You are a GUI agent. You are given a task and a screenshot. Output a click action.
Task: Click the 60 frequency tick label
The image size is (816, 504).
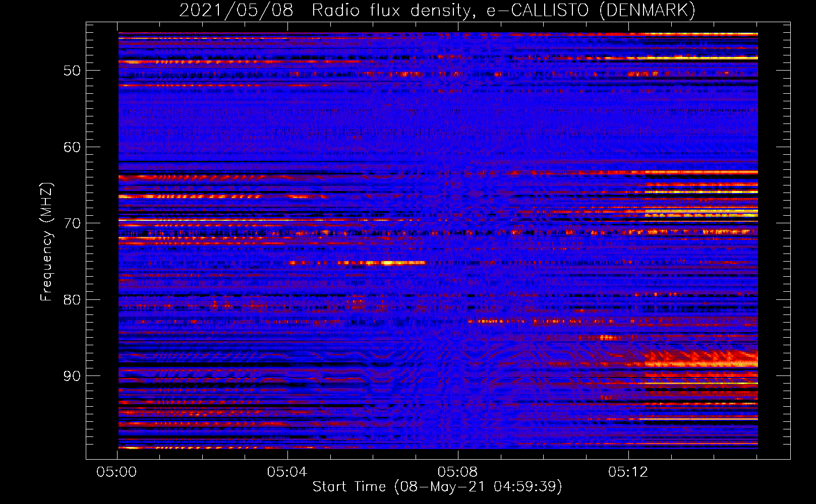[72, 147]
